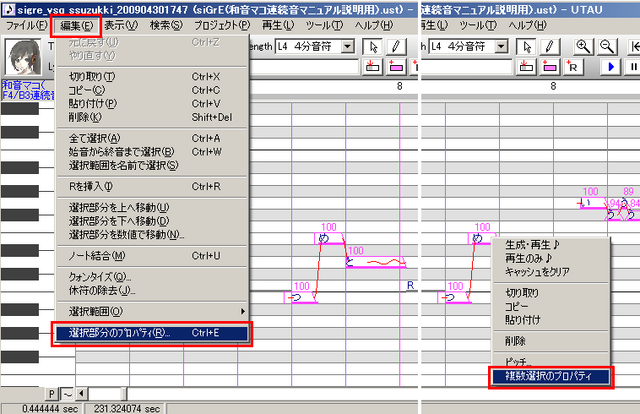Click the blue play button
The height and width of the screenshot is (414, 640).
click(611, 67)
